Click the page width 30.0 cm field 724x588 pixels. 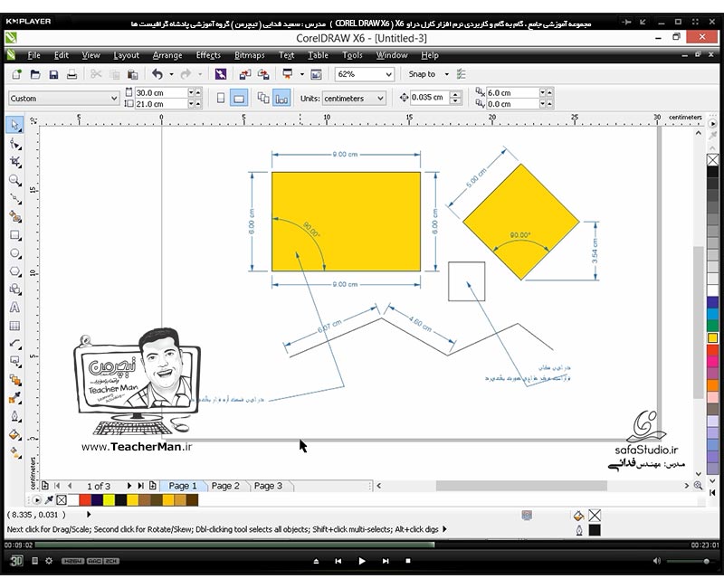click(x=161, y=93)
